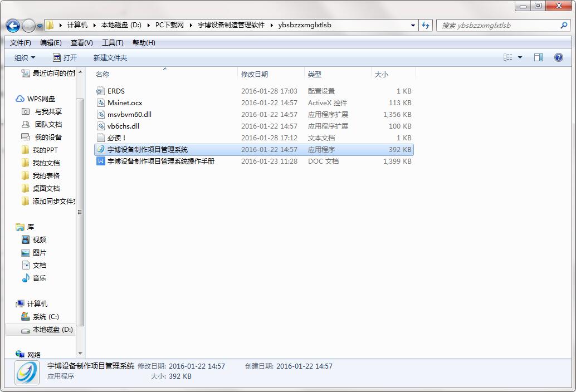Select the 宇博设备制作项目管理系统 application icon
Image resolution: width=576 pixels, height=392 pixels.
pyautogui.click(x=101, y=149)
